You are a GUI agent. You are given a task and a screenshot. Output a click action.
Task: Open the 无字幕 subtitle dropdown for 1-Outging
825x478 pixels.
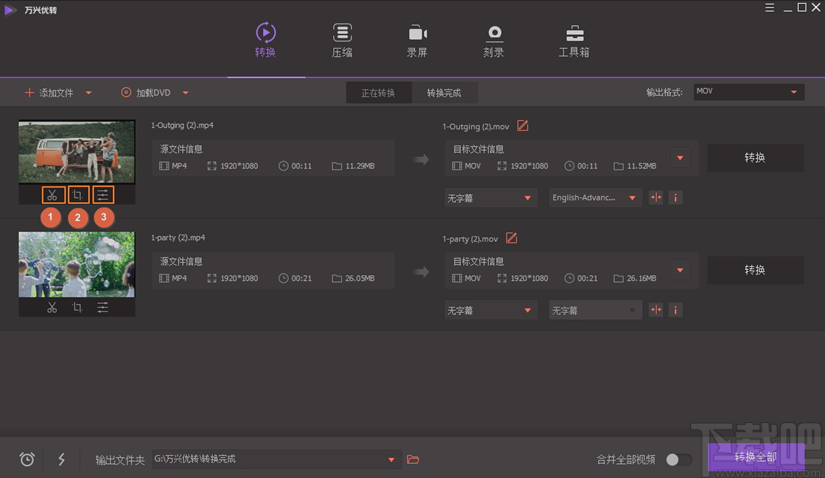coord(490,198)
